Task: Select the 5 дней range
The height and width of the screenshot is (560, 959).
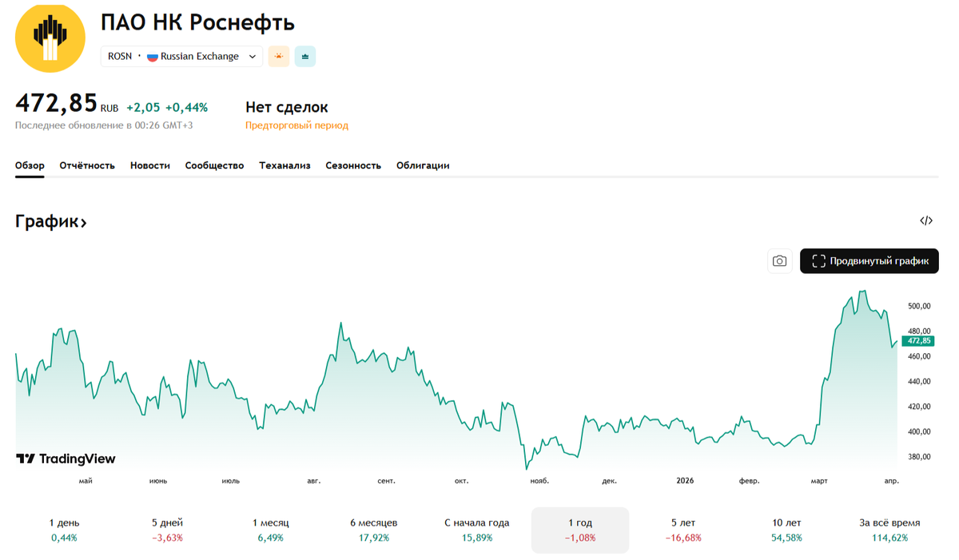Action: [168, 530]
